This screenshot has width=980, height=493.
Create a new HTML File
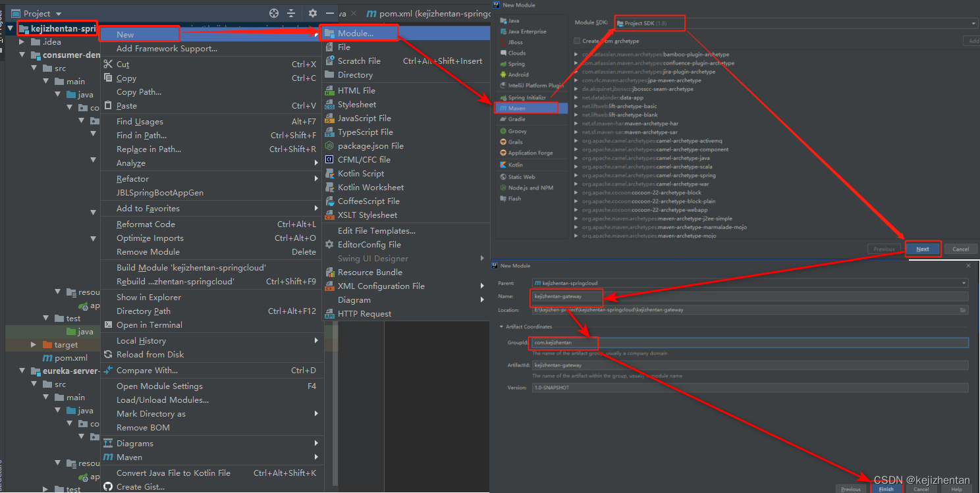coord(356,90)
